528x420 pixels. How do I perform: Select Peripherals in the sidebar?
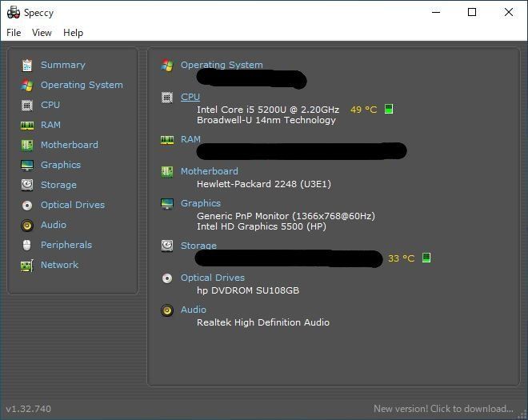tap(66, 245)
